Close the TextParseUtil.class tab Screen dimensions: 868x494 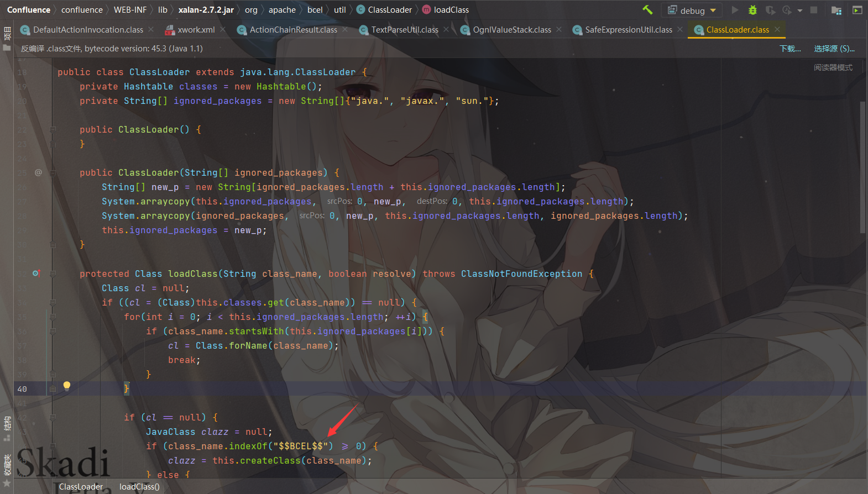click(x=446, y=29)
